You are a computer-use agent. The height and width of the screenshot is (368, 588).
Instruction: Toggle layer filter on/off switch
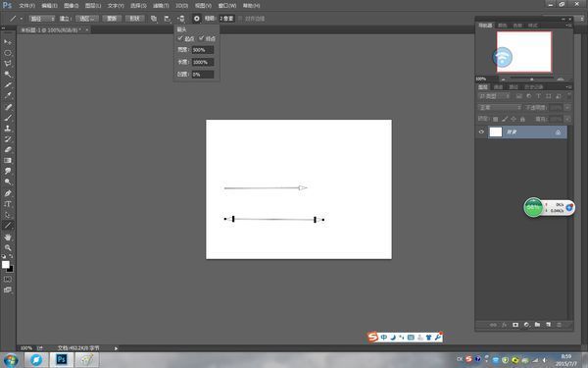click(x=568, y=96)
